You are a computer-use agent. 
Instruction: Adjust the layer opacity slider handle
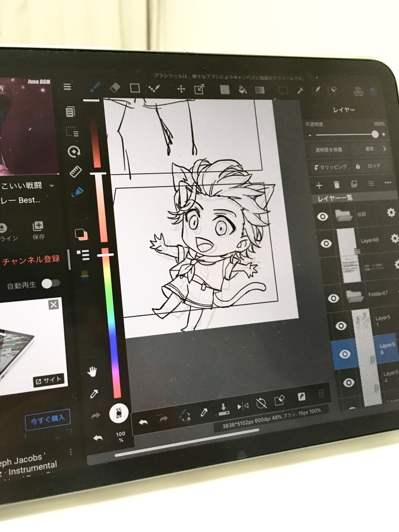pos(375,134)
